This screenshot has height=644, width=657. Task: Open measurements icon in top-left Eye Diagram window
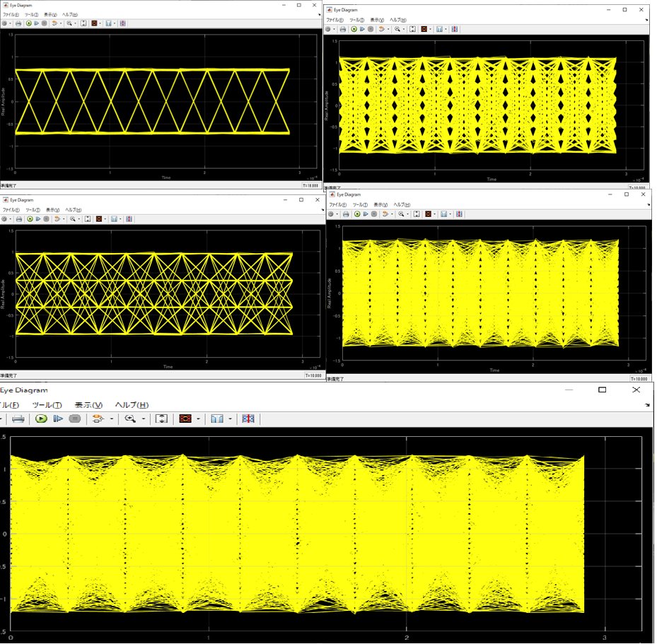pyautogui.click(x=108, y=23)
